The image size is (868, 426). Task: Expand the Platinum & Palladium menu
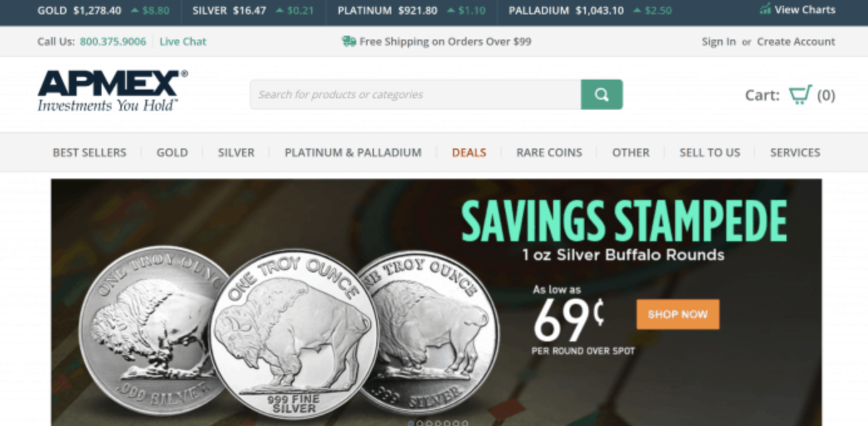click(x=353, y=152)
